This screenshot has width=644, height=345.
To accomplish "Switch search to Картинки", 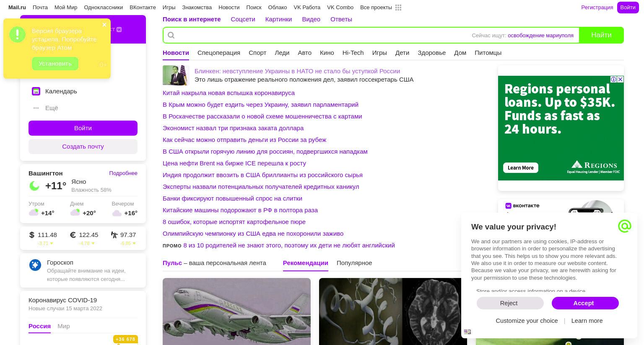I will point(278,19).
